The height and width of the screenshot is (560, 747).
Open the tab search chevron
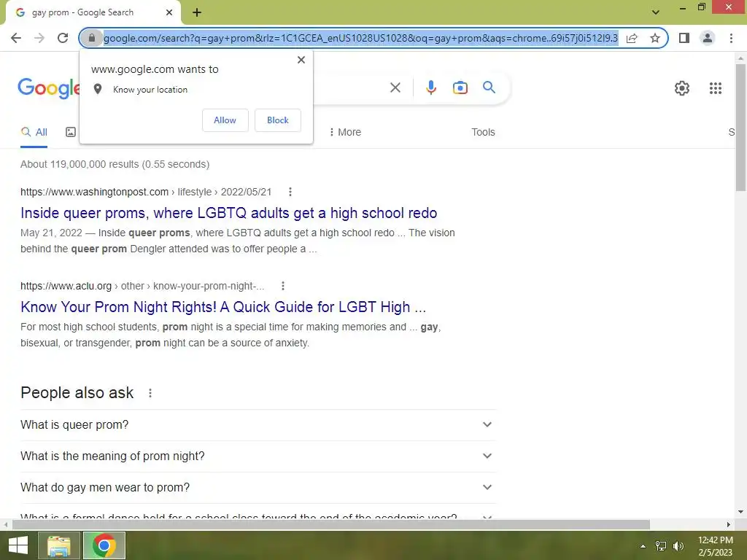pos(656,12)
